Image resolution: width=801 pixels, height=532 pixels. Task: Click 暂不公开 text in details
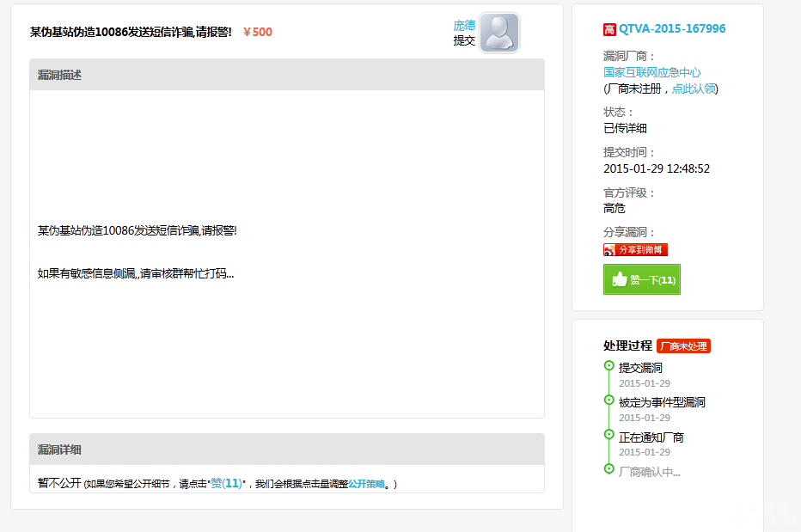tap(59, 483)
